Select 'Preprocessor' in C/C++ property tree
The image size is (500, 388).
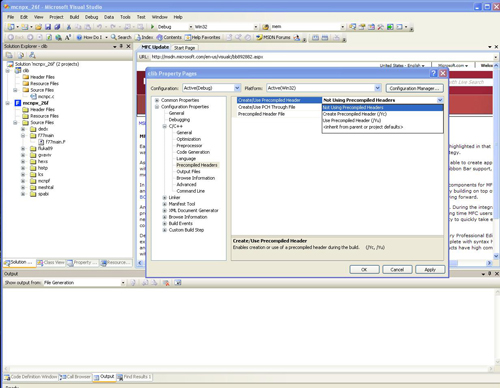tap(189, 146)
